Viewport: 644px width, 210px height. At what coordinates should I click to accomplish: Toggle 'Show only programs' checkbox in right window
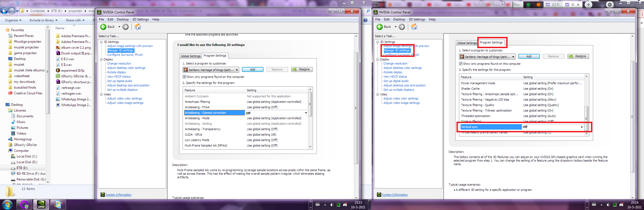click(461, 64)
